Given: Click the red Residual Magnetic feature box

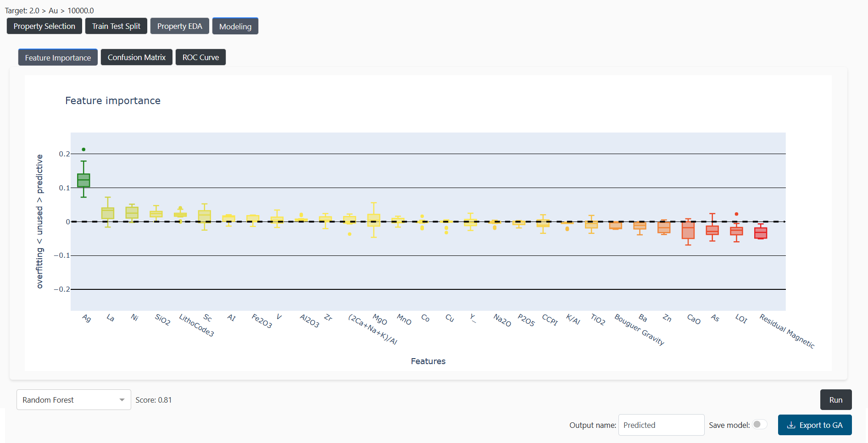Looking at the screenshot, I should (761, 233).
